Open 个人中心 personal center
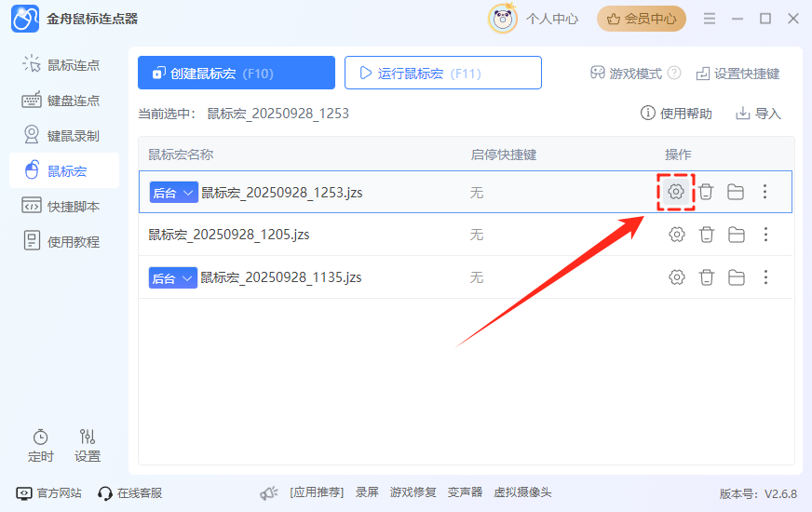This screenshot has width=812, height=512. 552,20
